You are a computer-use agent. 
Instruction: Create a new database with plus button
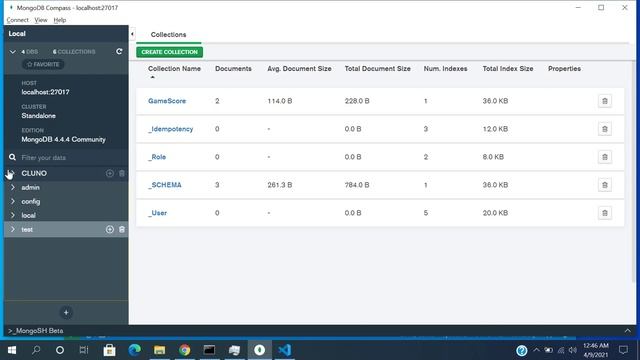pos(66,313)
